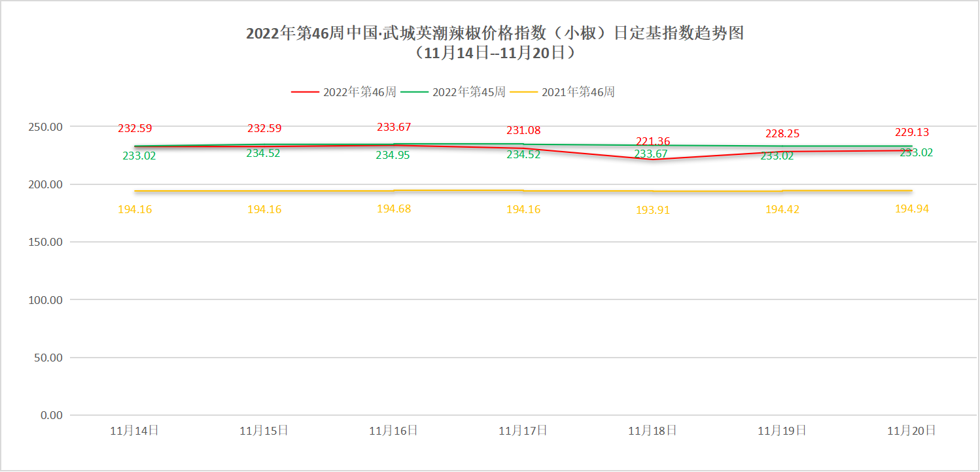Select the red 229.13 data label

tap(912, 132)
